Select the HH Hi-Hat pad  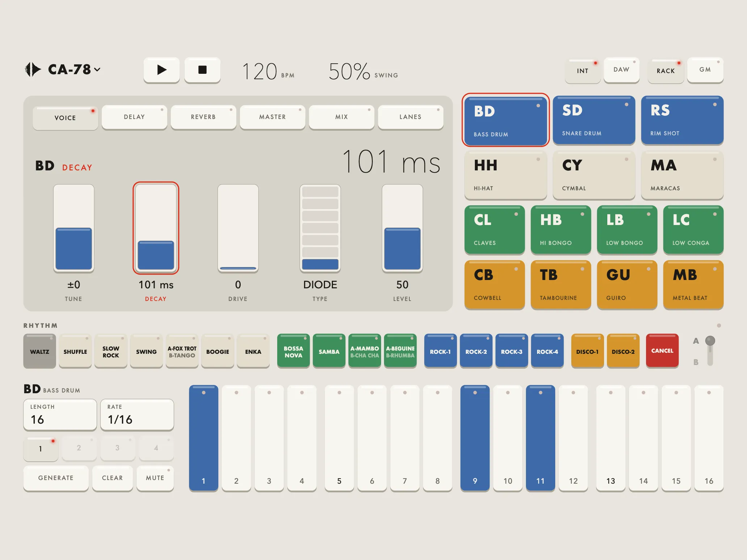506,175
